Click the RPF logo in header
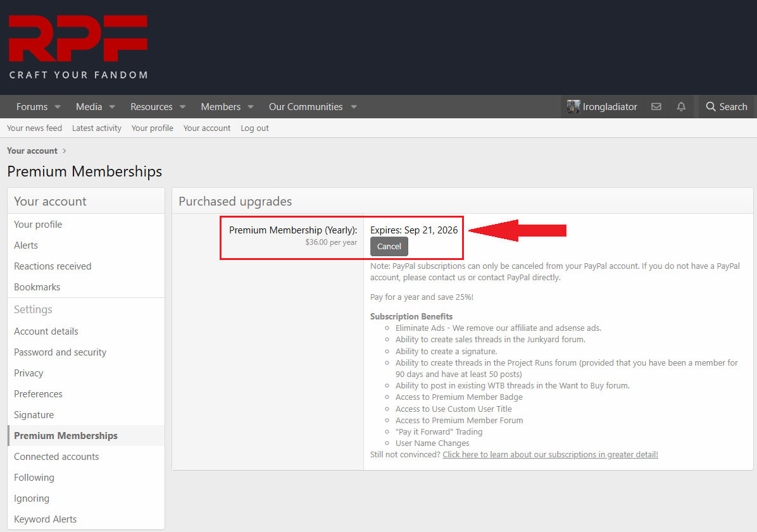 78,47
